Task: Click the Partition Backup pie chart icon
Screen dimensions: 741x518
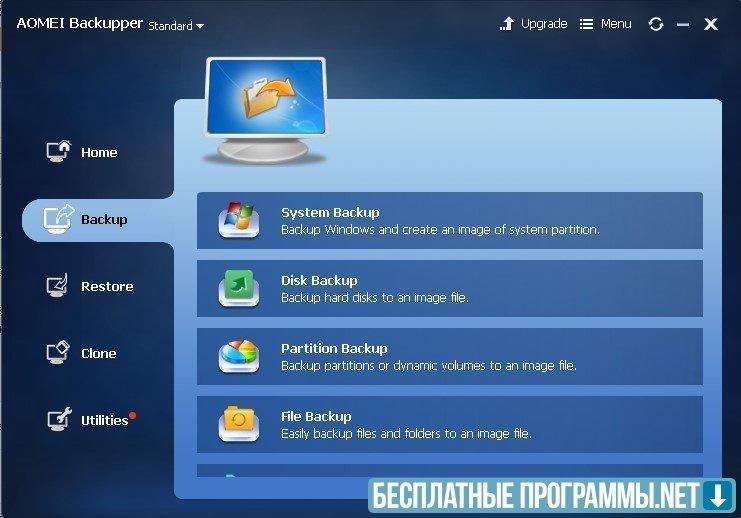Action: coord(239,357)
